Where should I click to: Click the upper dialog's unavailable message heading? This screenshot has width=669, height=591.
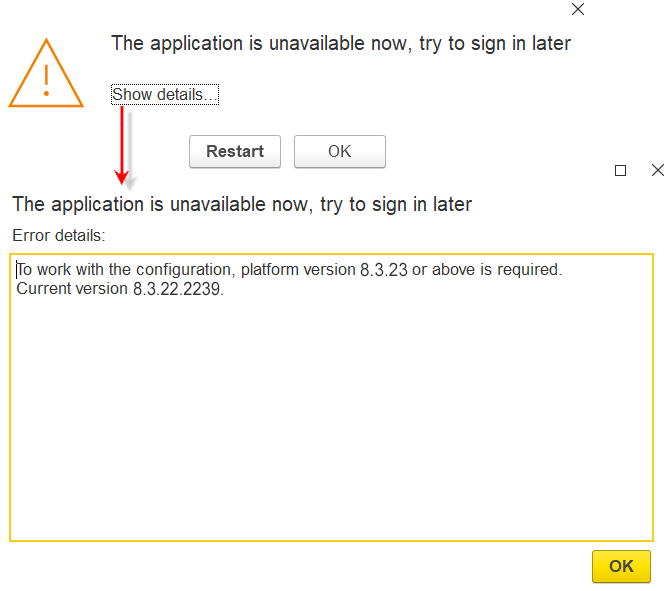click(340, 43)
